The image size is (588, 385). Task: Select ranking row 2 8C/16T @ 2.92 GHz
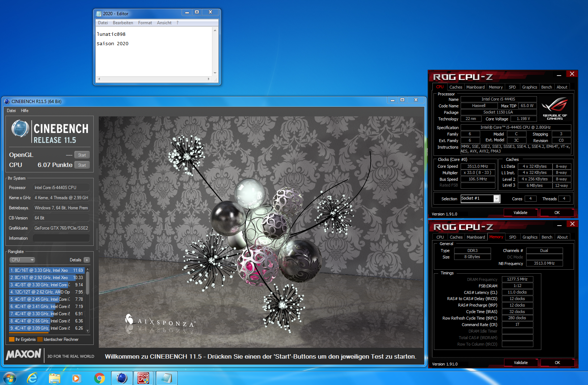[x=47, y=278]
